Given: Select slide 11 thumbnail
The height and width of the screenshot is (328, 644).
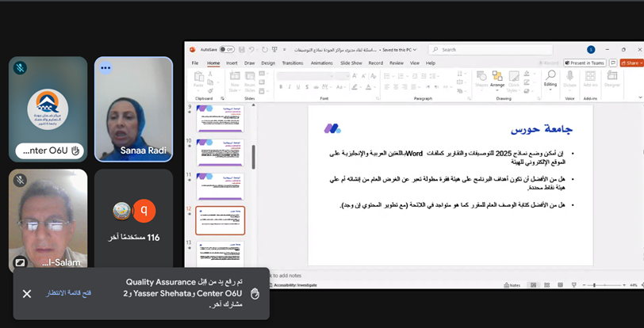Looking at the screenshot, I should click(220, 186).
